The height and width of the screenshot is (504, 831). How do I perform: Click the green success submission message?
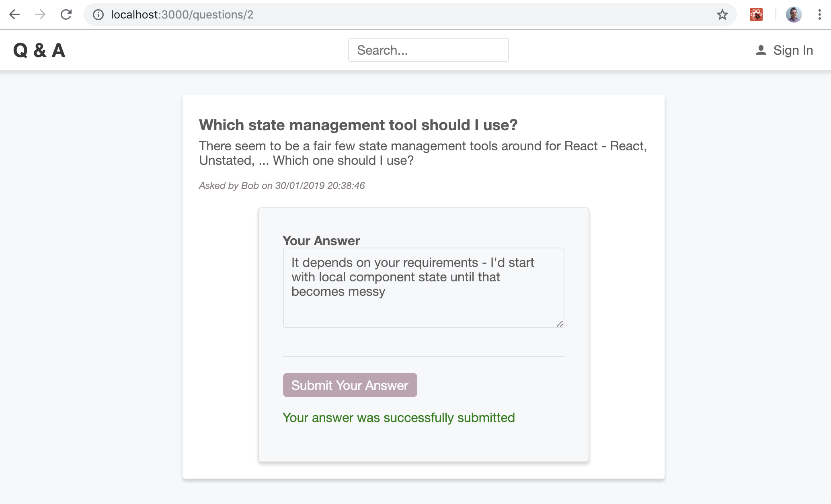[x=398, y=418]
